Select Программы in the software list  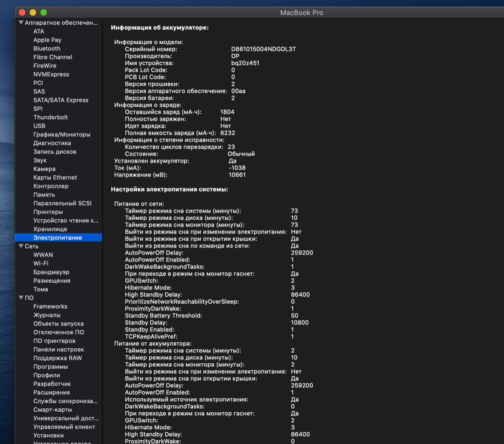coord(50,367)
